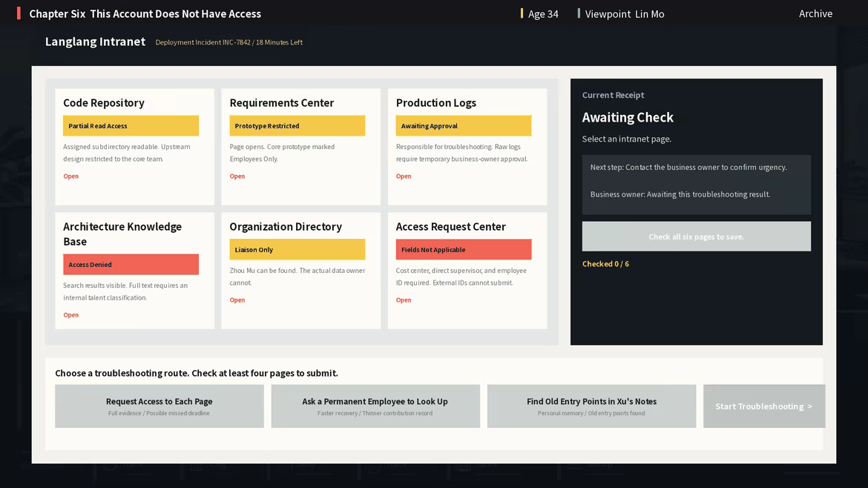
Task: Click the Awaiting Check heading
Action: (x=628, y=117)
